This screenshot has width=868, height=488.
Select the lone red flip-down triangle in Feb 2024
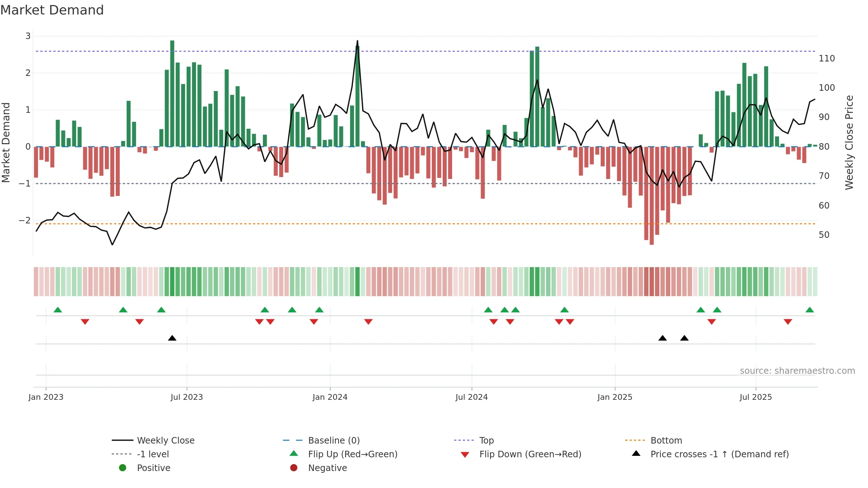click(368, 322)
